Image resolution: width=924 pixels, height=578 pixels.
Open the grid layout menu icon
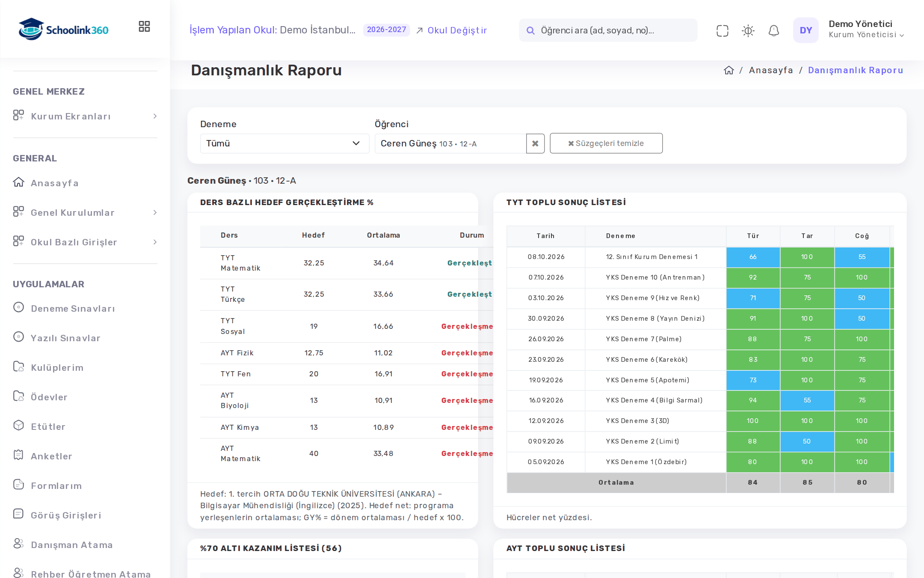pos(144,27)
